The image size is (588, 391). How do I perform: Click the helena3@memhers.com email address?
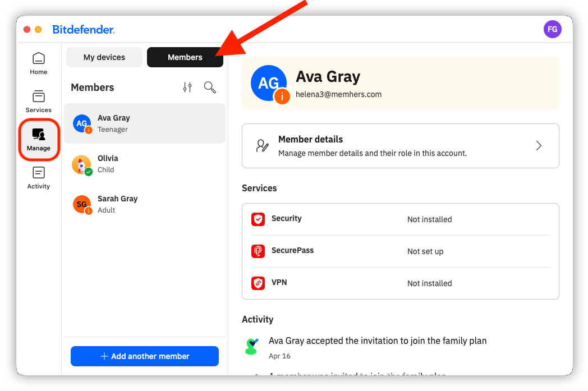point(339,94)
